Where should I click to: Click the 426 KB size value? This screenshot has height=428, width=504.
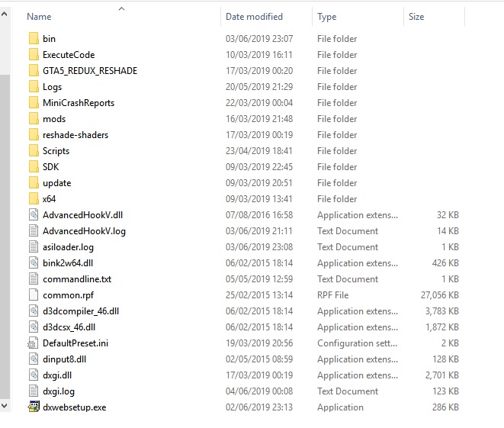445,263
